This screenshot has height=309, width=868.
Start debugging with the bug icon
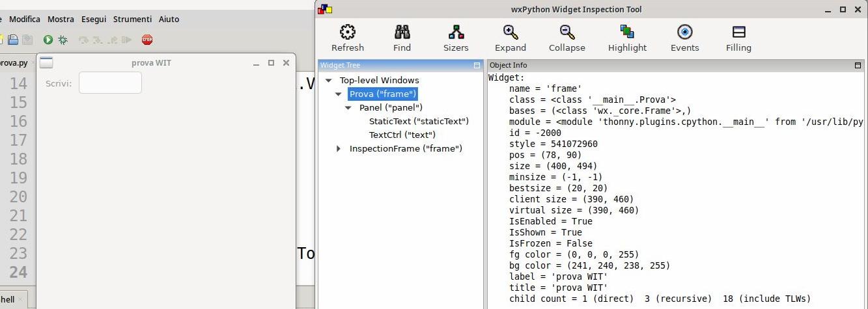point(63,40)
